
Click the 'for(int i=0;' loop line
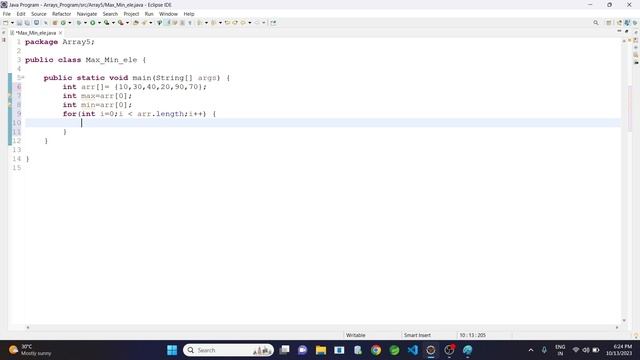(139, 114)
